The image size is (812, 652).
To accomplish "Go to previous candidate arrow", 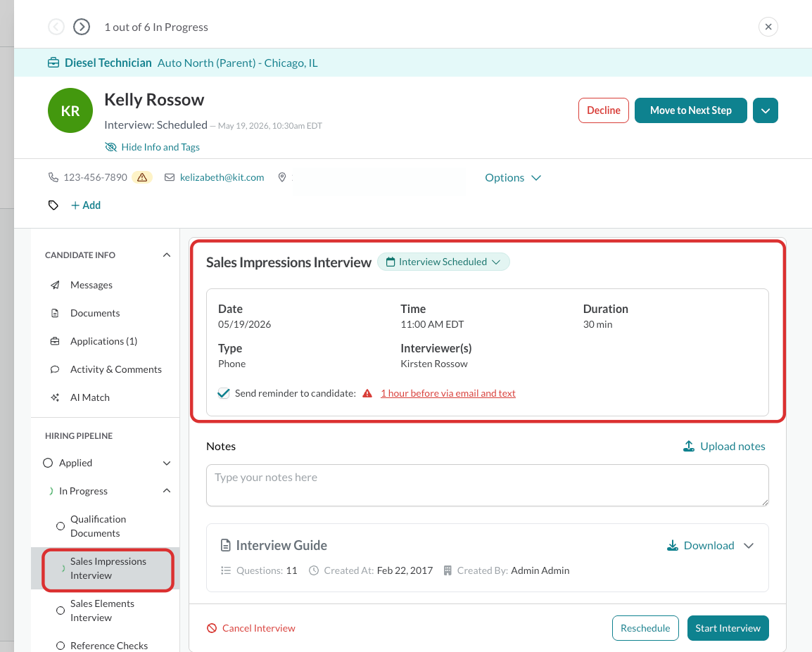I will [x=56, y=27].
